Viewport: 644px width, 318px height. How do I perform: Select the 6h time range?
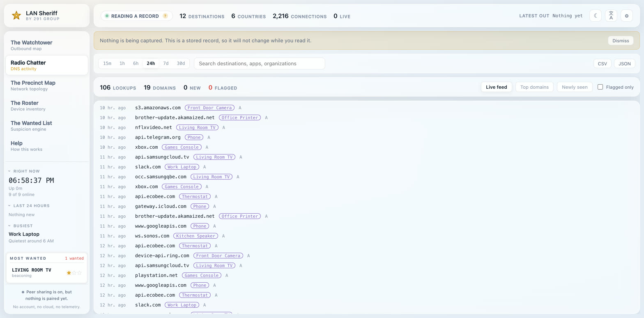tap(136, 63)
